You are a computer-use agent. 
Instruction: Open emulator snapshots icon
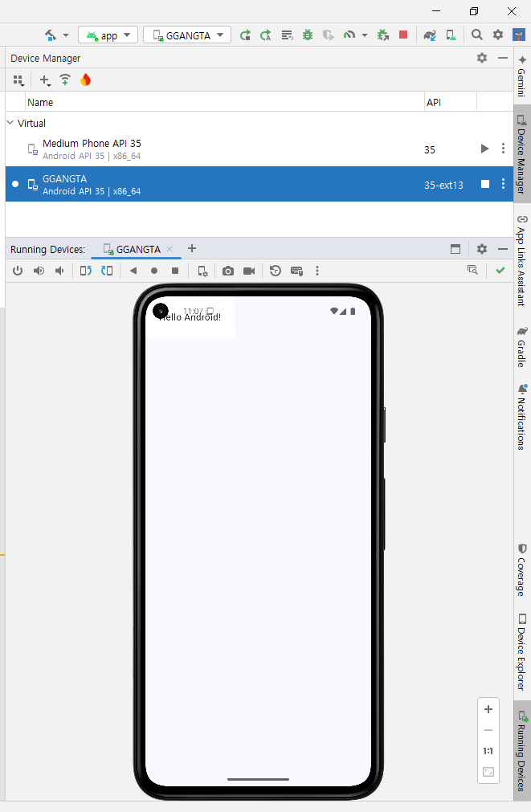click(276, 271)
